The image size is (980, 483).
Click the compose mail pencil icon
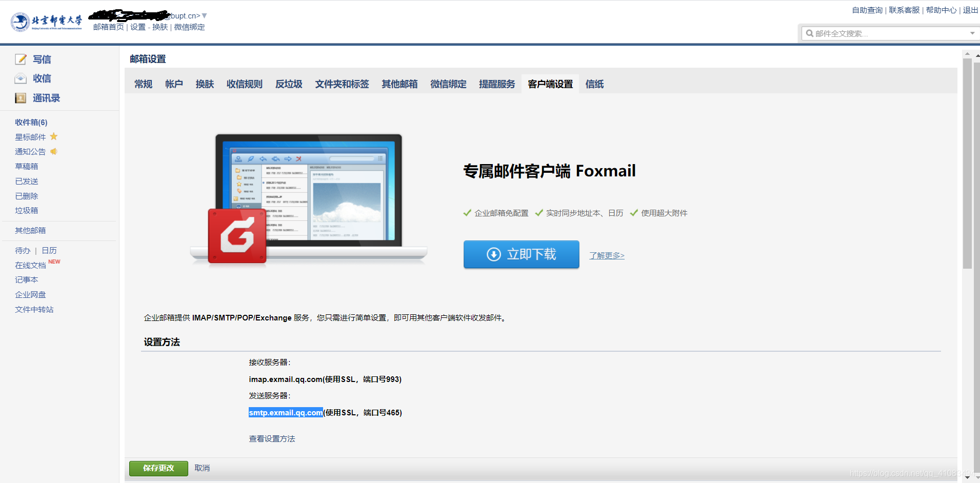(21, 59)
